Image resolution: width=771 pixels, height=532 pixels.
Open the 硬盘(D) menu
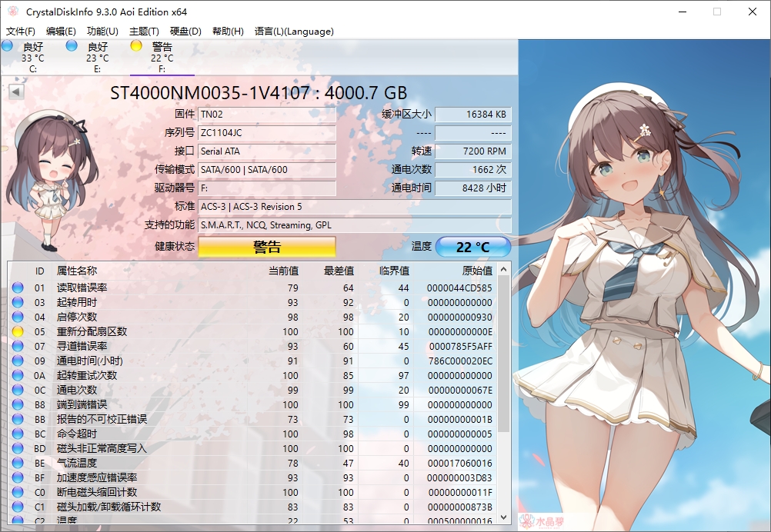(185, 32)
